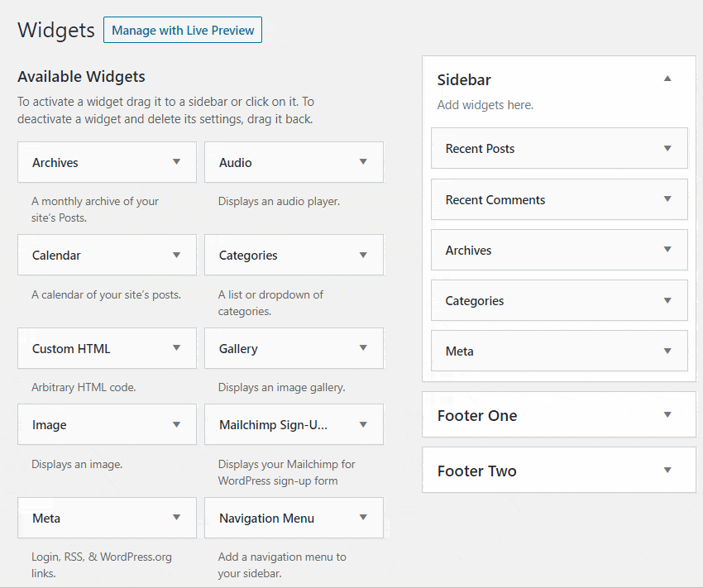Expand the Footer Two section
This screenshot has height=588, width=703.
pyautogui.click(x=667, y=470)
